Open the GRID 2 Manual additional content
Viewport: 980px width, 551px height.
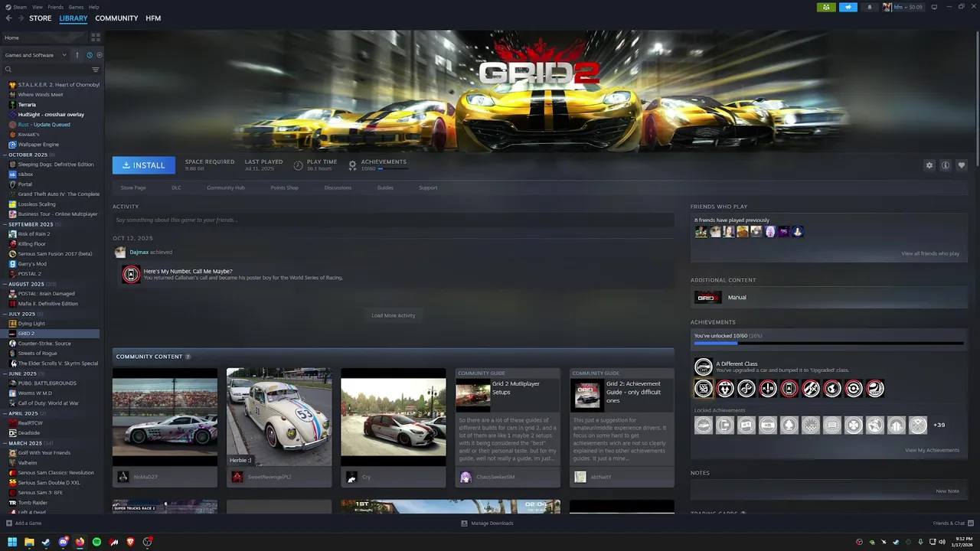[x=828, y=297]
